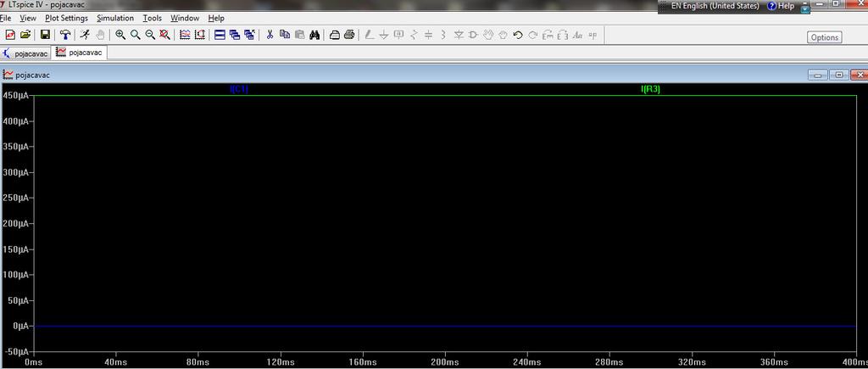Click the EN English (United States) language indicator
Viewport: 868px width, 369px height.
point(715,6)
